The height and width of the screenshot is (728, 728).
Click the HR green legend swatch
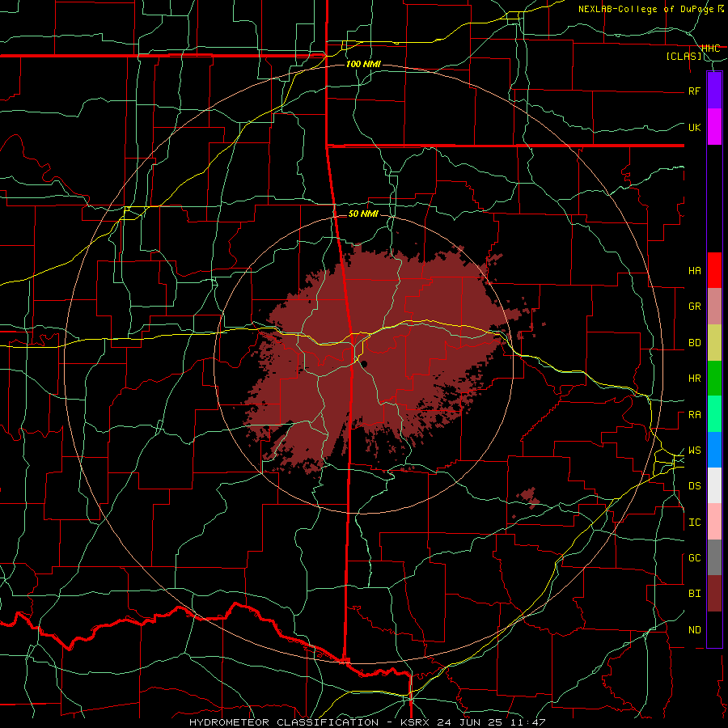pyautogui.click(x=714, y=378)
